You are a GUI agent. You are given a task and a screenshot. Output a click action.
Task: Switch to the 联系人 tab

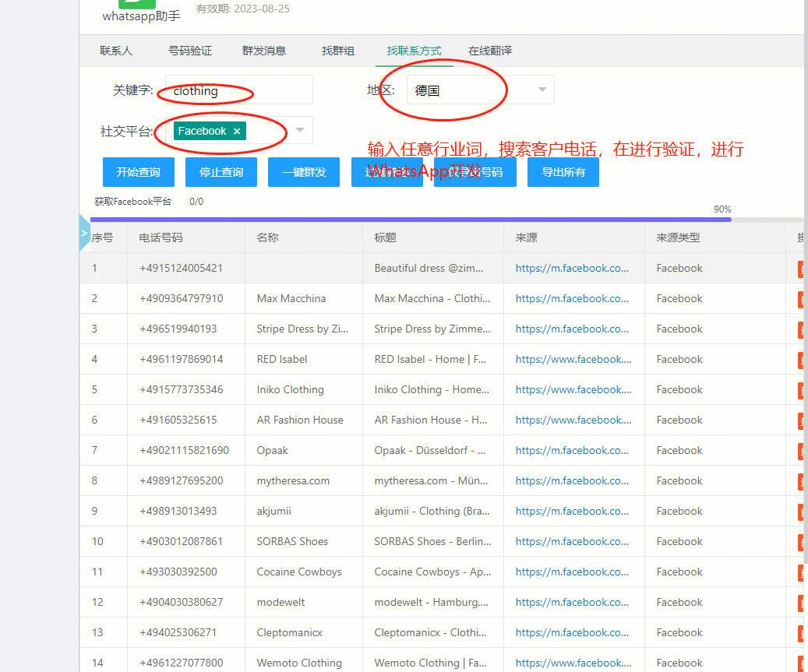[116, 51]
